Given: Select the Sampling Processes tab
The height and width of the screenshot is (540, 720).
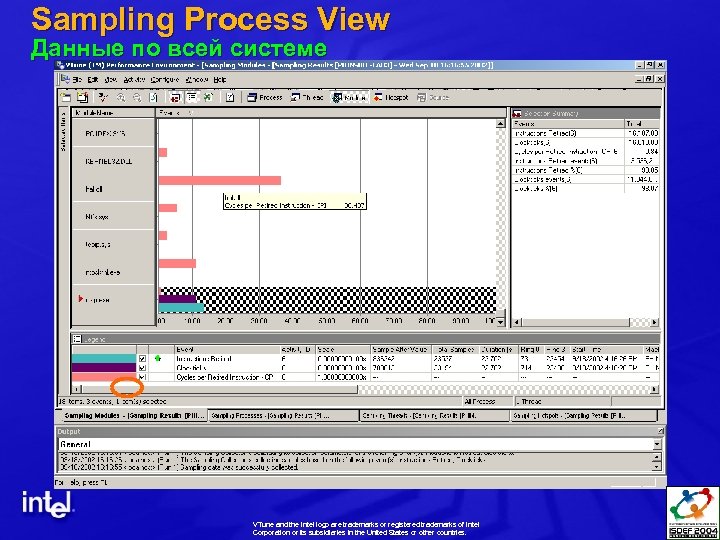Looking at the screenshot, I should coord(283,416).
